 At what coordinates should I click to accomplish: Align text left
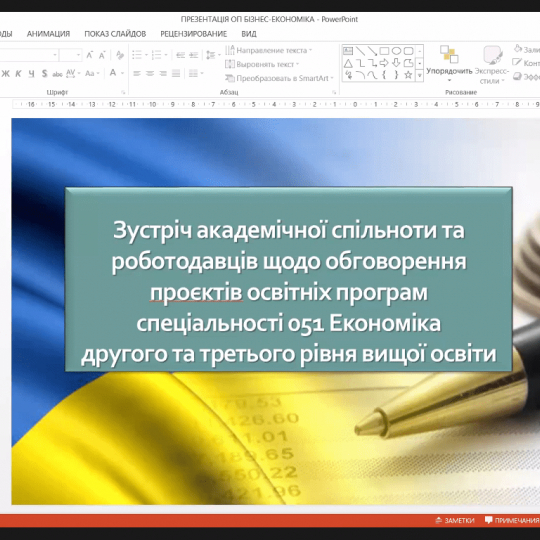137,73
